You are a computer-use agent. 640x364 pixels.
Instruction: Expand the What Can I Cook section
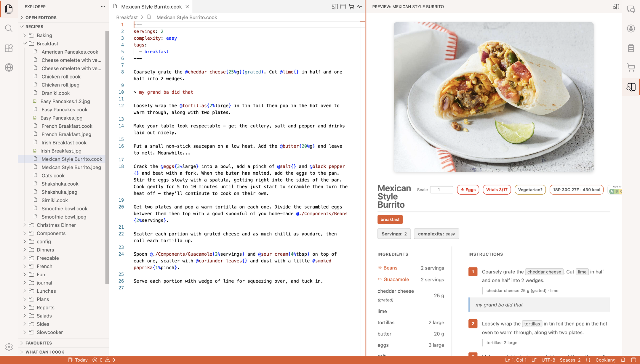click(x=64, y=352)
